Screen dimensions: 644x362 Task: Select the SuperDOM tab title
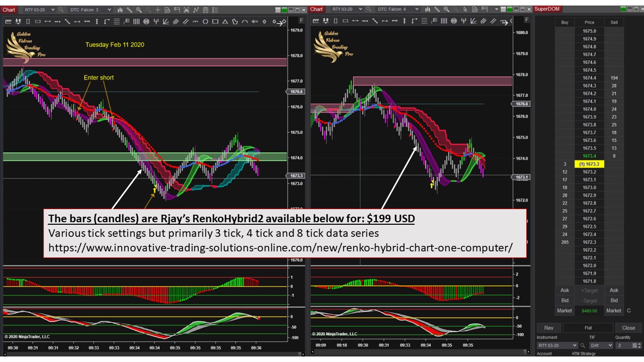tap(547, 10)
